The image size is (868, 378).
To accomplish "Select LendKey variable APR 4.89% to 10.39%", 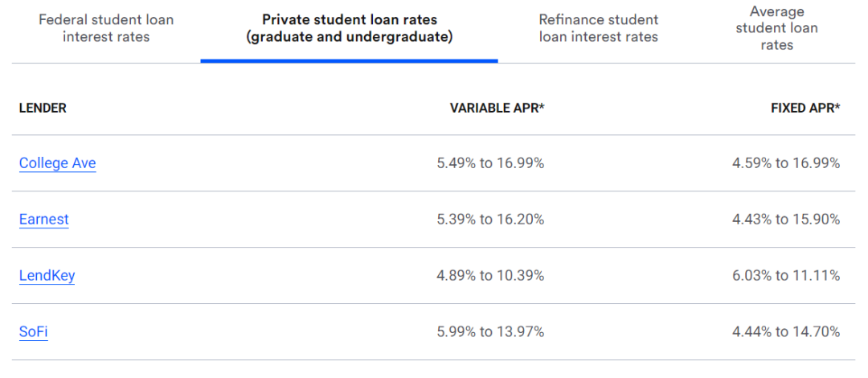I will [490, 276].
